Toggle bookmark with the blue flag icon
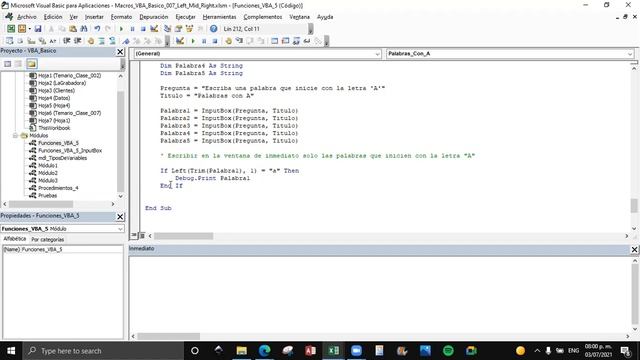The height and width of the screenshot is (360, 640). pos(126,41)
